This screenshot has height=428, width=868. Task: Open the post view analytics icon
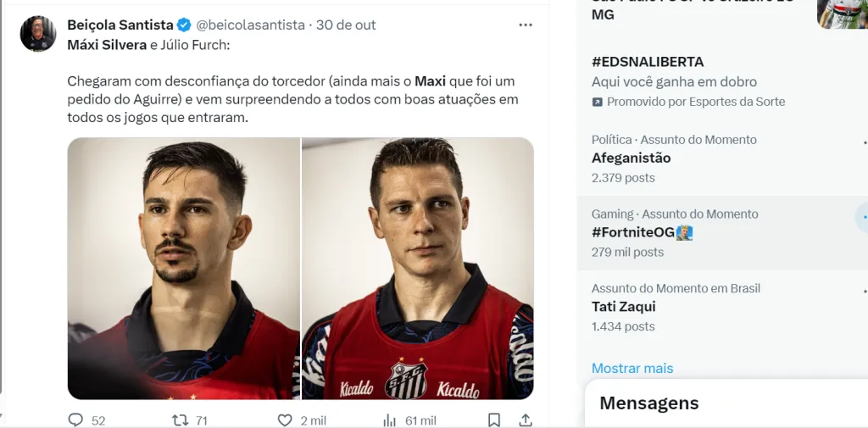(x=390, y=420)
